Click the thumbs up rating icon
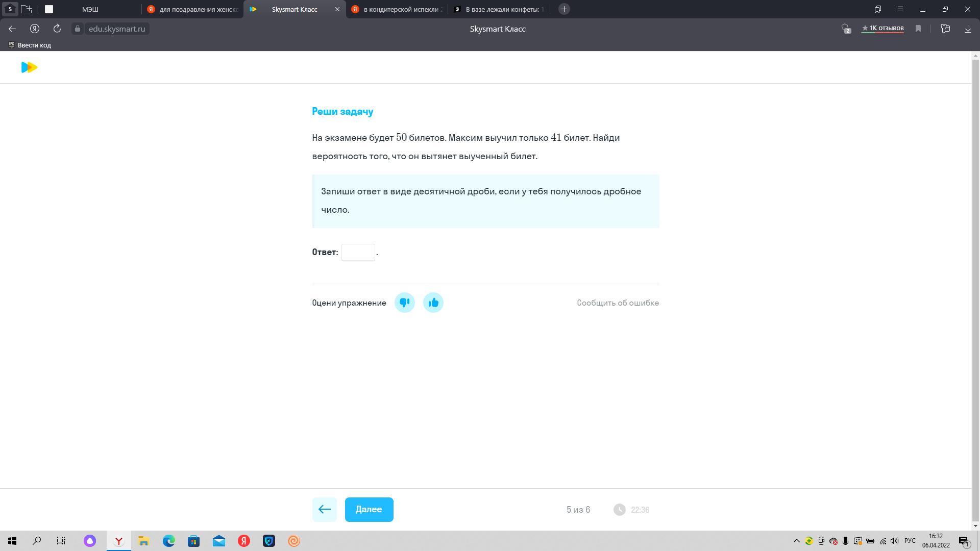Viewport: 980px width, 551px height. (x=433, y=303)
